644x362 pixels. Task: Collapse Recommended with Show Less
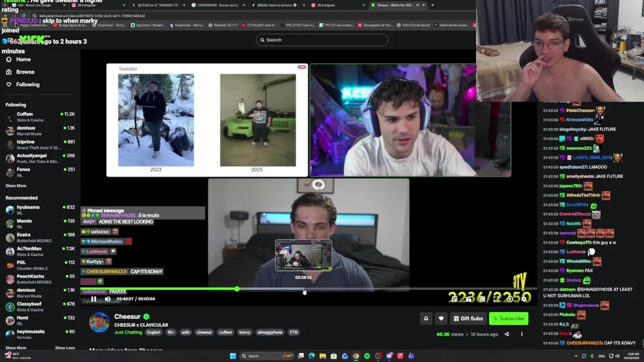pos(64,347)
